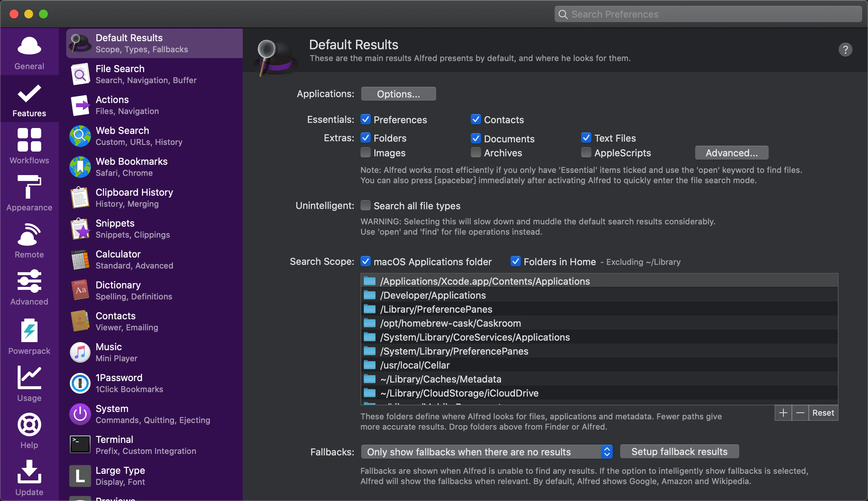This screenshot has height=501, width=868.
Task: Select /System/Library/CoreServices/Applications path
Action: (x=599, y=337)
